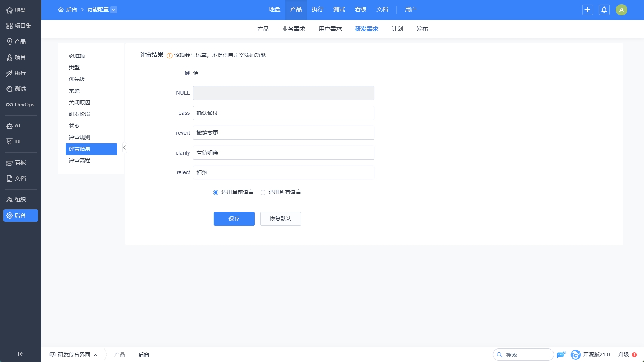644x362 pixels.
Task: Select the 适用所有语言 radio option
Action: (x=263, y=192)
